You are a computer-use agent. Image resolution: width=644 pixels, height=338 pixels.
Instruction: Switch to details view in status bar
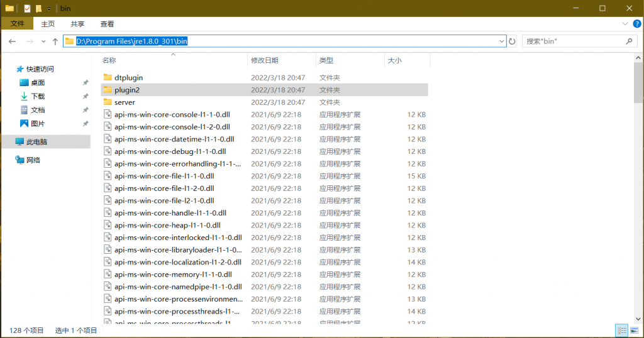pos(621,330)
